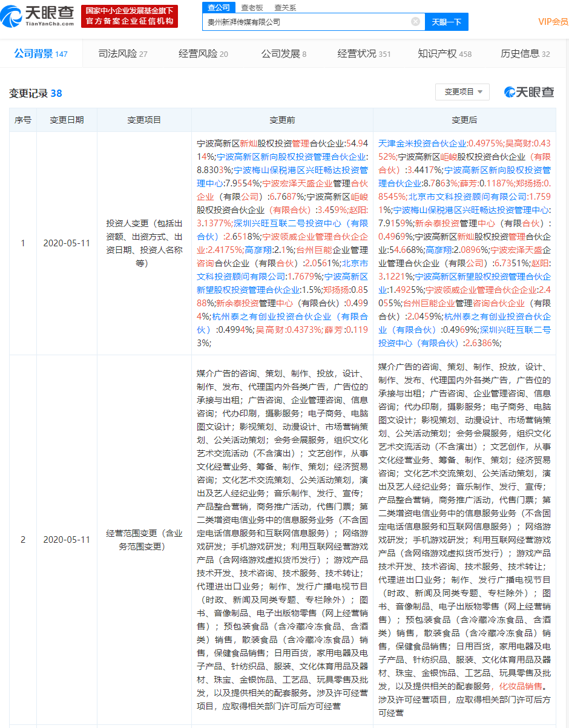Open the 公司发展 tab

click(x=284, y=53)
